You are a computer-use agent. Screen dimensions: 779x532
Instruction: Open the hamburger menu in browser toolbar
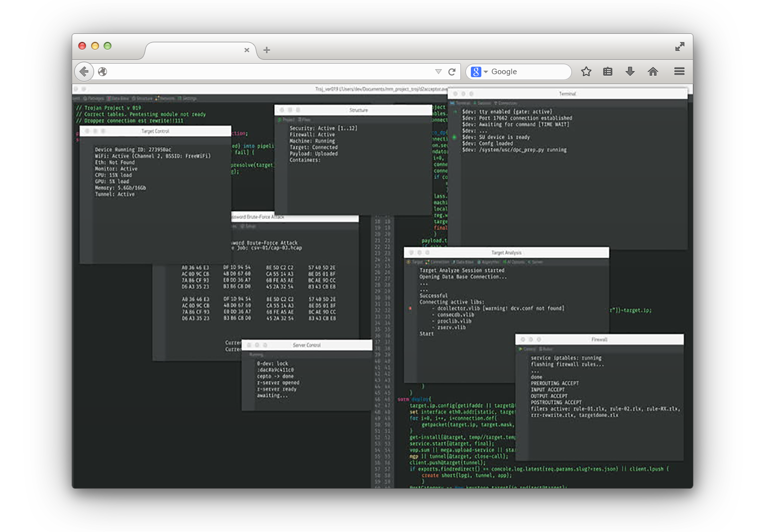(679, 72)
